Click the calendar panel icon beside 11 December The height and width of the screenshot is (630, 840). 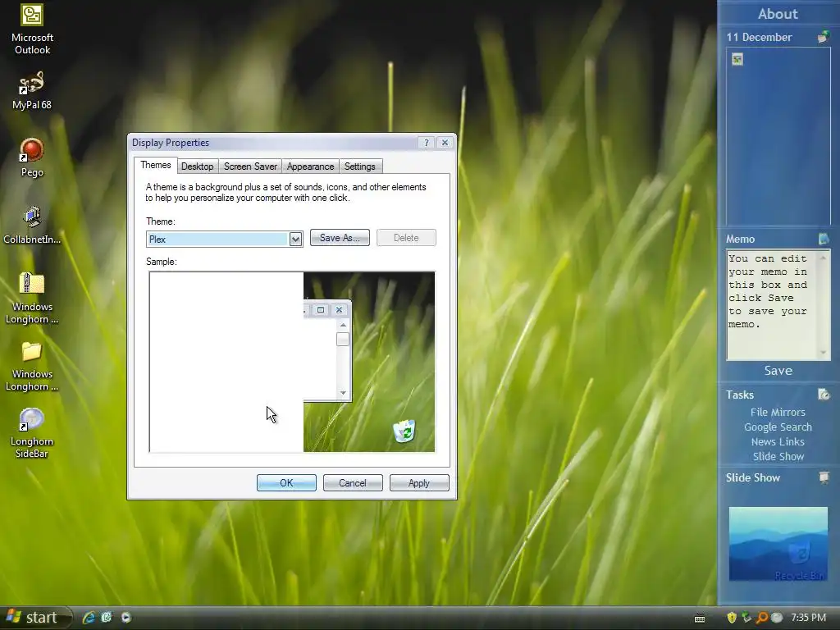click(x=824, y=37)
